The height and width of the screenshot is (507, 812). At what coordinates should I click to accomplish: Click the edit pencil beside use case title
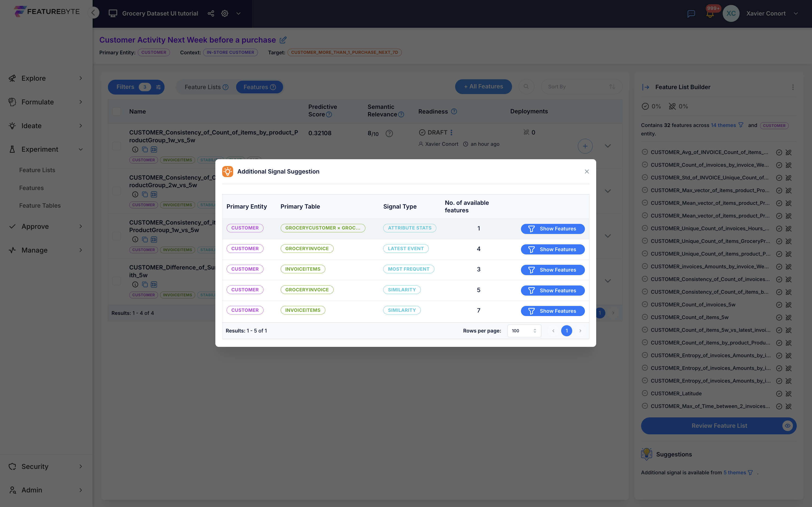[x=283, y=40]
